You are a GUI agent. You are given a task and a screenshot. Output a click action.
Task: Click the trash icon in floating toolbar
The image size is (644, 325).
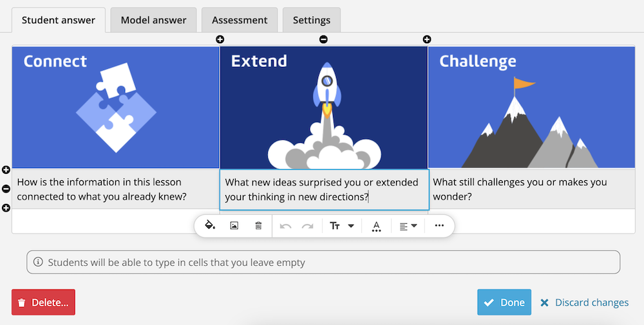coord(258,225)
